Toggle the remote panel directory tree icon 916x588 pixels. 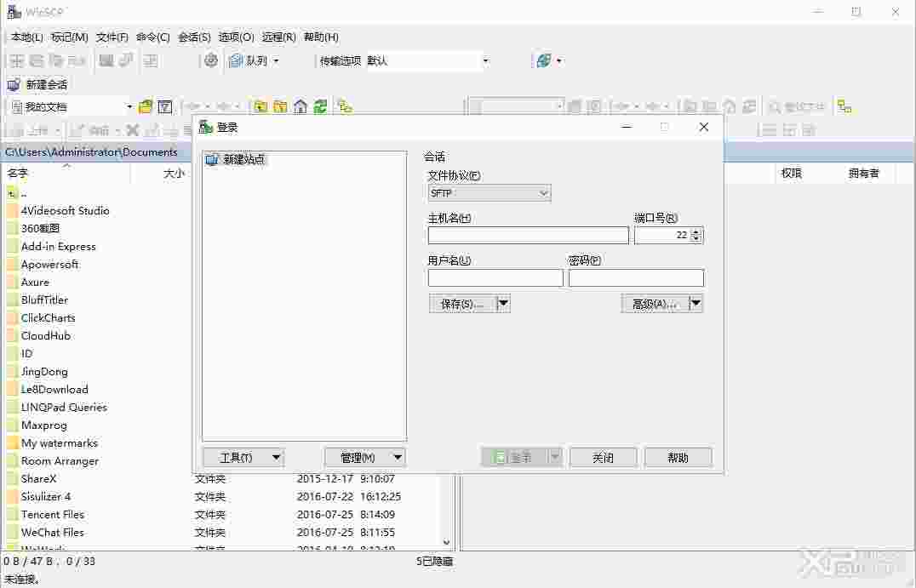coord(844,107)
